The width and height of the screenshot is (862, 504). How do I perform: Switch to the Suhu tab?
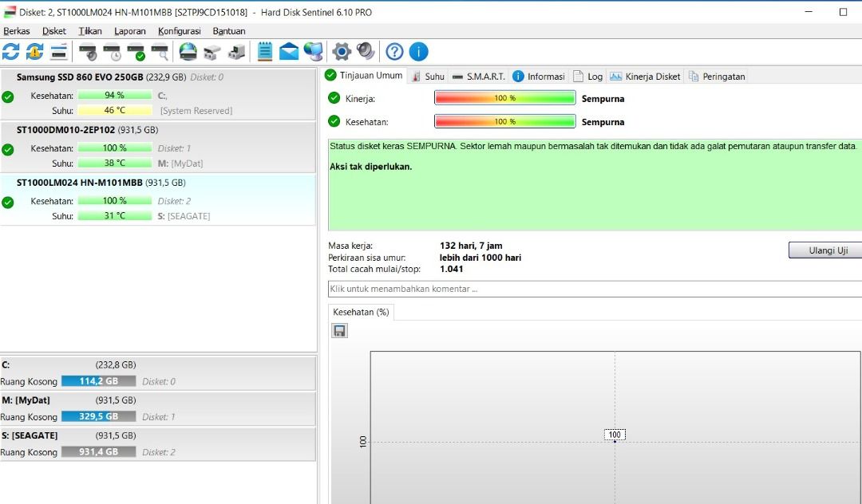428,77
